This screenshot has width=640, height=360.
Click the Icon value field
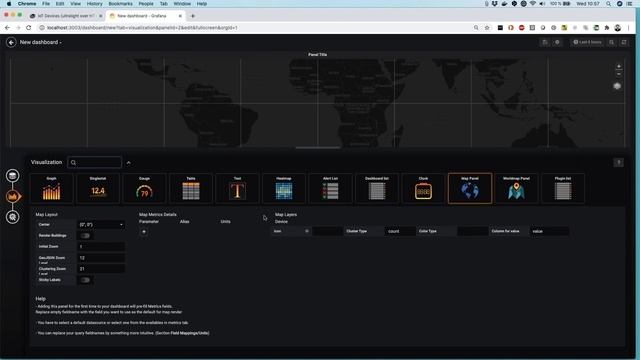[327, 231]
